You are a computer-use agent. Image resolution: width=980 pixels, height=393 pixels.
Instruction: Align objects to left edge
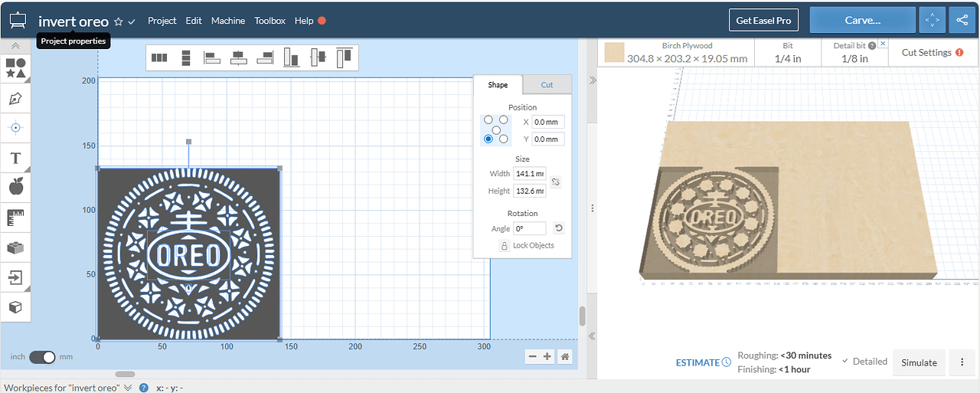(212, 57)
